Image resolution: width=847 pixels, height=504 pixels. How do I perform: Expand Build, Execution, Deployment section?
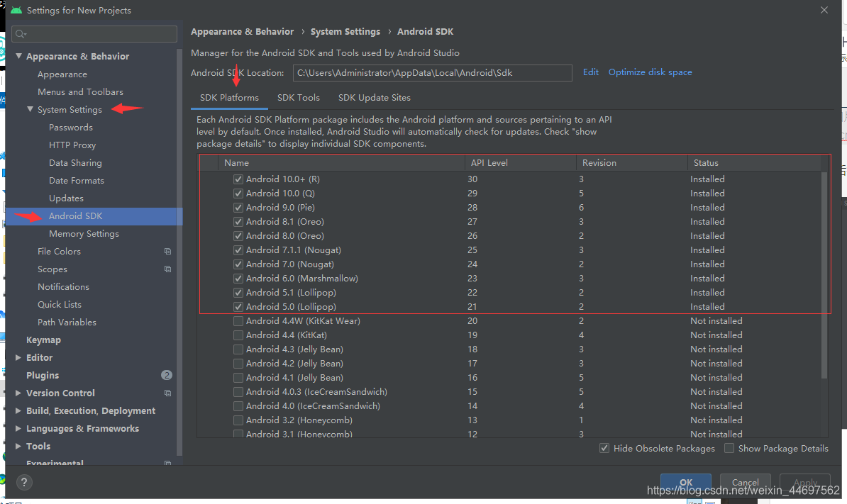tap(18, 410)
